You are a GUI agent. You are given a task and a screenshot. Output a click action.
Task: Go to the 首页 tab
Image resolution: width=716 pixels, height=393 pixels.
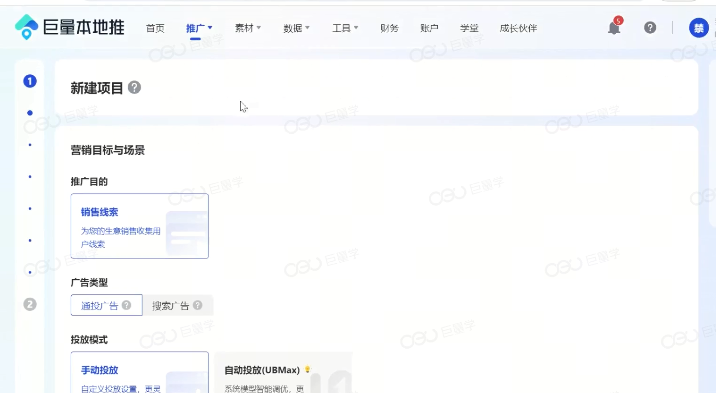pos(155,28)
